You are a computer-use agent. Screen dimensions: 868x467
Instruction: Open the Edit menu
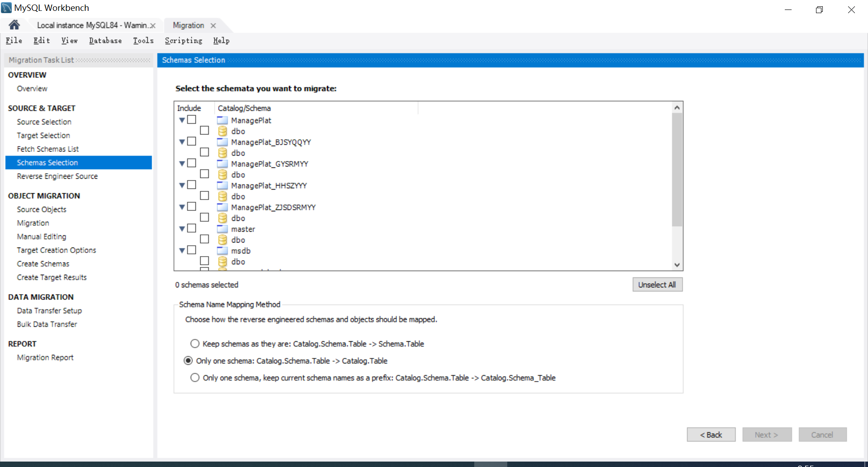point(42,41)
